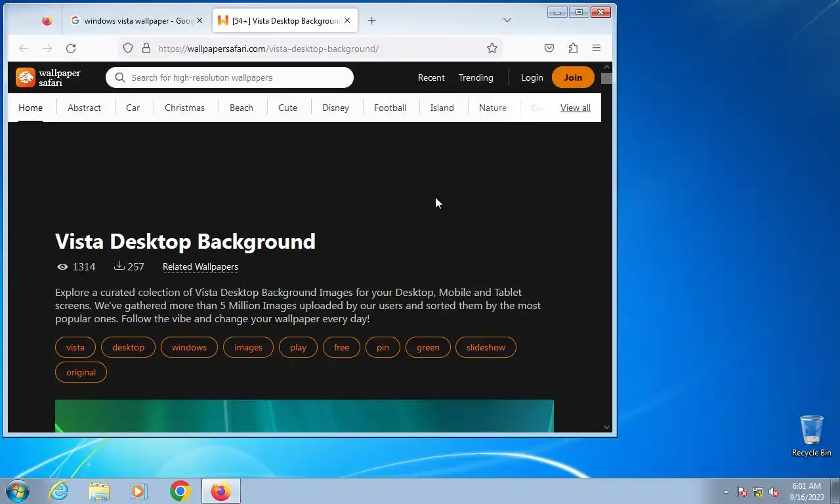The height and width of the screenshot is (504, 840).
Task: Launch Google Chrome from taskbar
Action: point(180,491)
